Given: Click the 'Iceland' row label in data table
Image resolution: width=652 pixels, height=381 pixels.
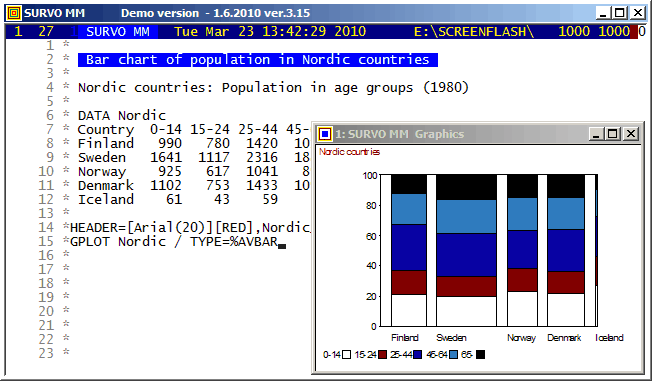Looking at the screenshot, I should pyautogui.click(x=106, y=199).
